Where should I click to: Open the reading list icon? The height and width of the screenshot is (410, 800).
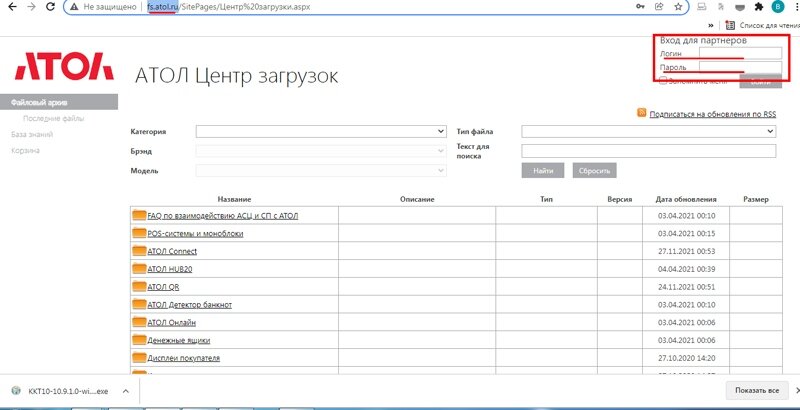coord(731,25)
